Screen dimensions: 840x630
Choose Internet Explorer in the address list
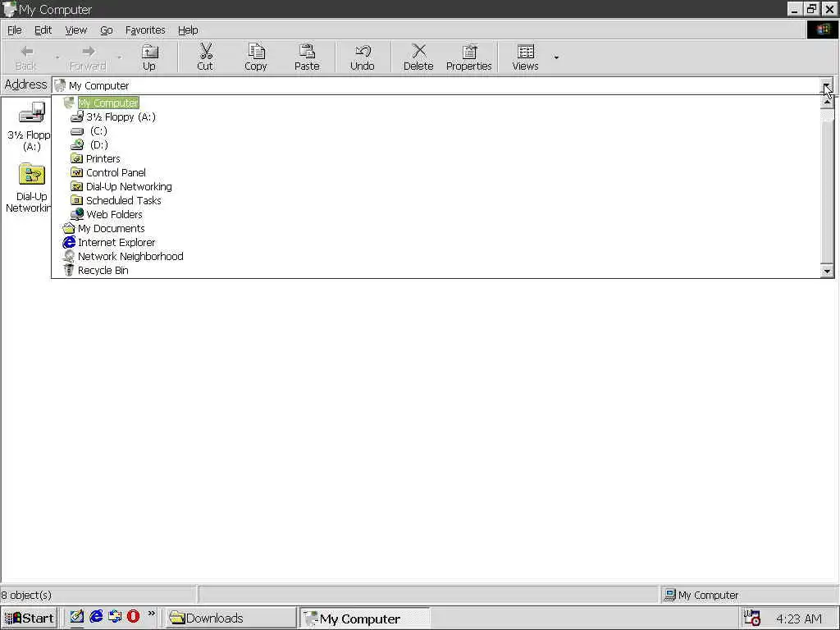click(x=116, y=242)
